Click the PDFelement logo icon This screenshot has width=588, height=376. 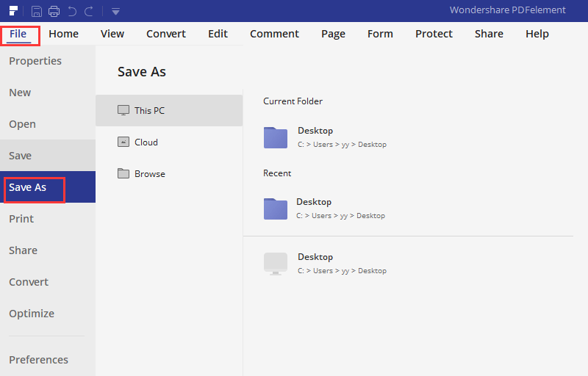13,10
